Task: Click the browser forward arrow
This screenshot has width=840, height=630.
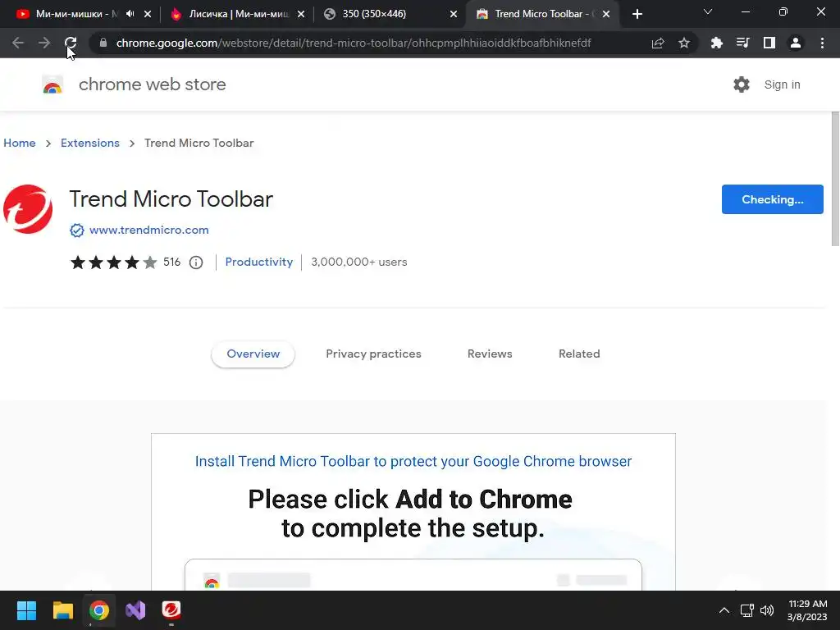Action: tap(44, 43)
